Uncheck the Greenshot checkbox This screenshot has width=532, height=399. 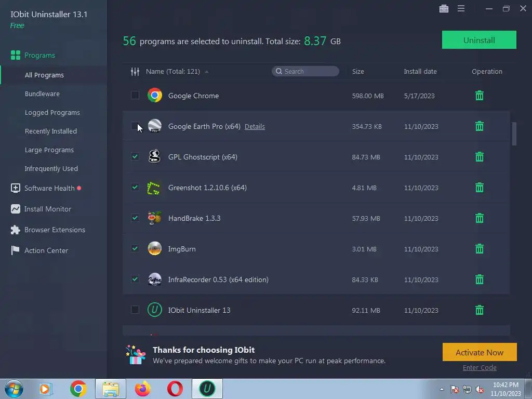135,187
